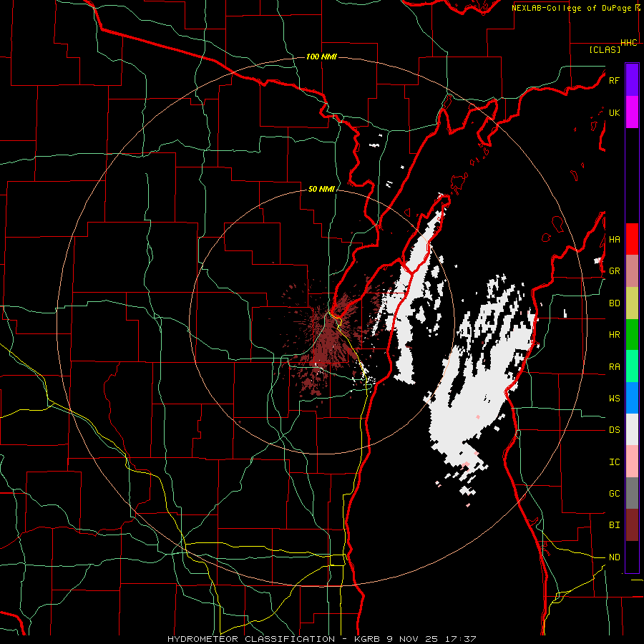This screenshot has width=644, height=644.
Task: Click the RA legend label
Action: coord(614,367)
